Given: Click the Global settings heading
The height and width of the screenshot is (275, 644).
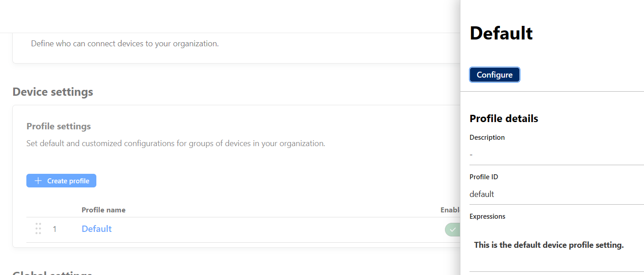Looking at the screenshot, I should coord(53,273).
